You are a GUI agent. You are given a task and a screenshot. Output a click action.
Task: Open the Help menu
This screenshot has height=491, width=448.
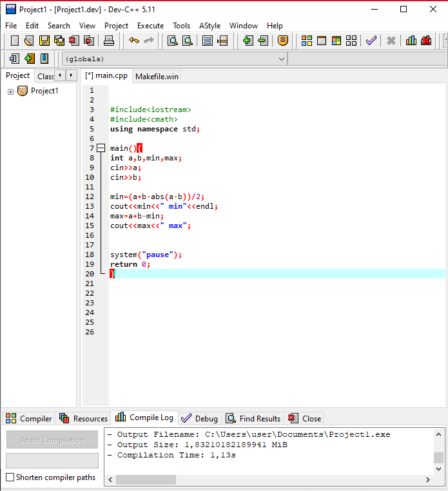tap(275, 26)
